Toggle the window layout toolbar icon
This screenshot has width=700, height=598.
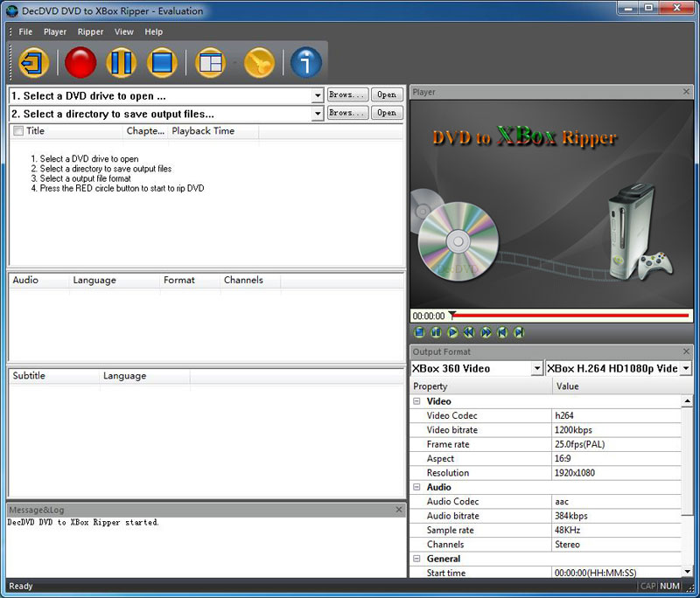pyautogui.click(x=210, y=62)
